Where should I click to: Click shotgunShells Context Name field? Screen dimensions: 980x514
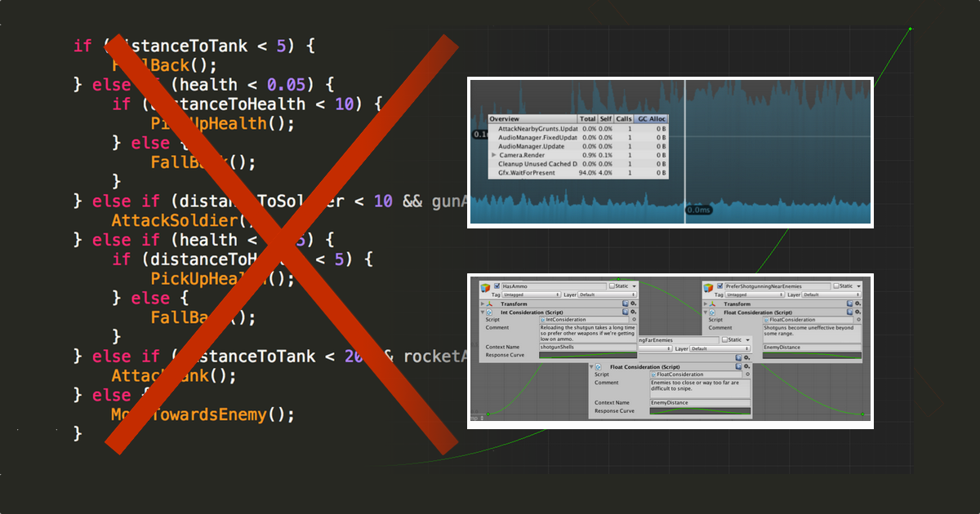click(588, 347)
